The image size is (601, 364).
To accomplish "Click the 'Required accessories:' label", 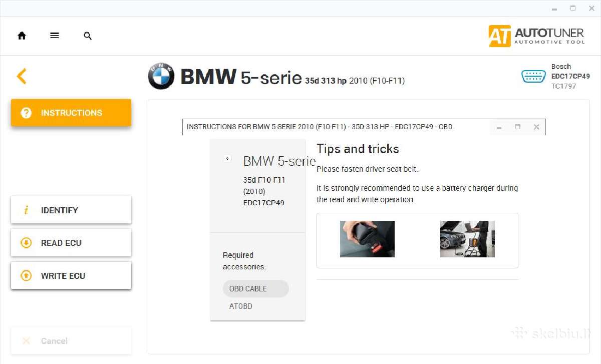I will (x=244, y=261).
